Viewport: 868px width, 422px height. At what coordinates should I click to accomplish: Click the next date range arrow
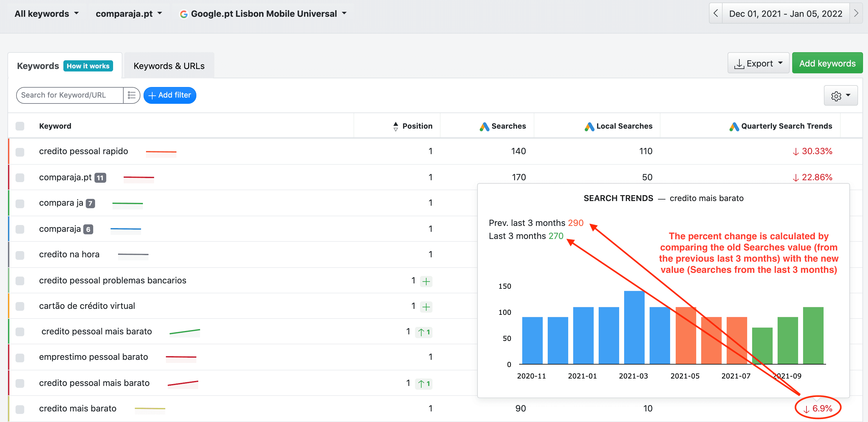pyautogui.click(x=856, y=13)
